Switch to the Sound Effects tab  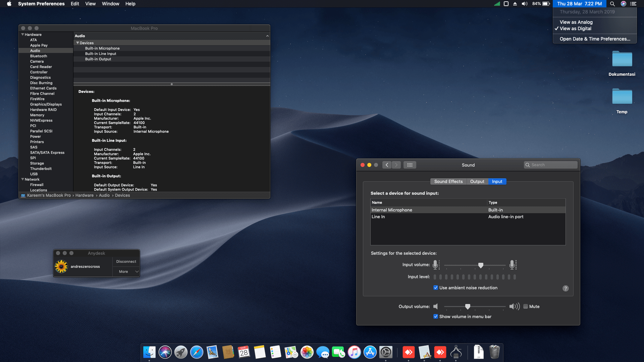[448, 181]
